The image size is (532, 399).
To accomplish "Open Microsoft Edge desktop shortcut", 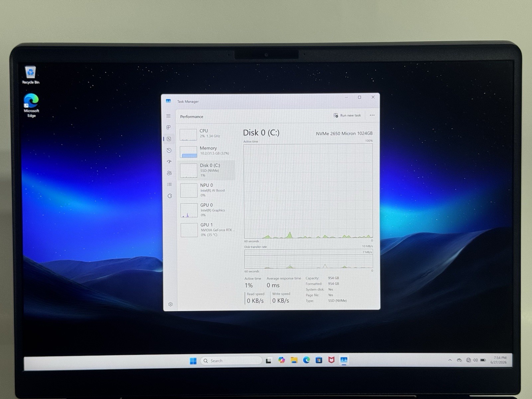I will coord(31,105).
